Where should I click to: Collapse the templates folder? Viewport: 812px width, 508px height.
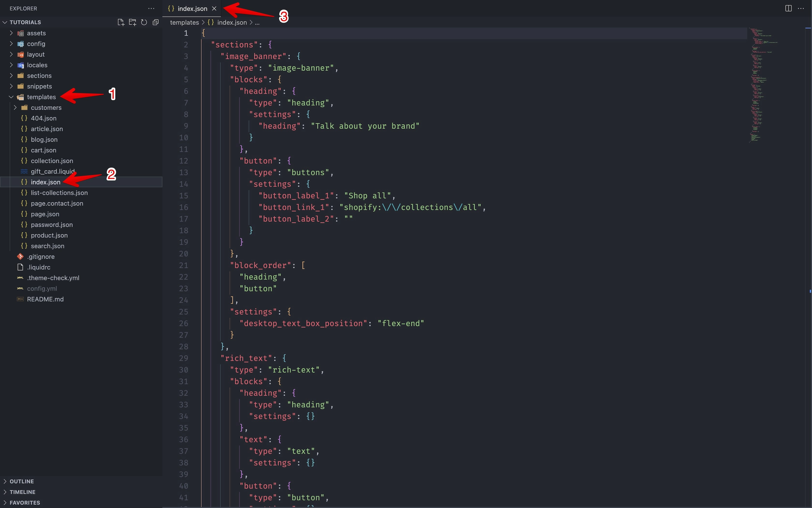(11, 97)
